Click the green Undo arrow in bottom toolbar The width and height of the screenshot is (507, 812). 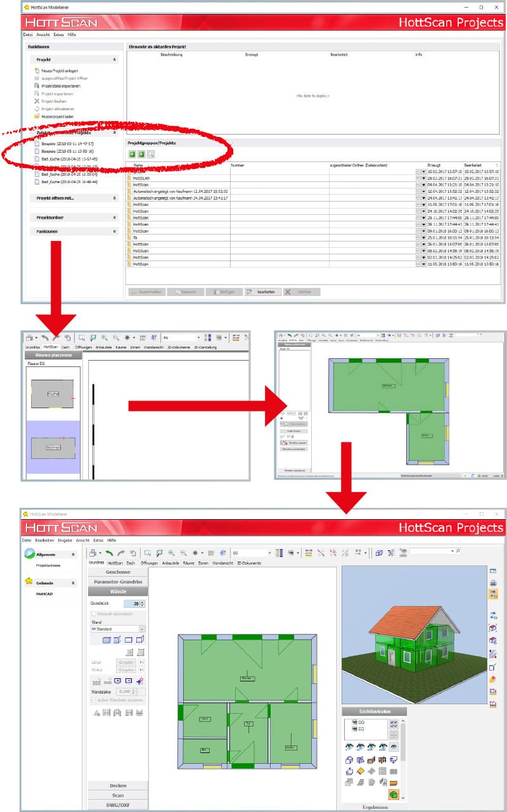point(109,553)
